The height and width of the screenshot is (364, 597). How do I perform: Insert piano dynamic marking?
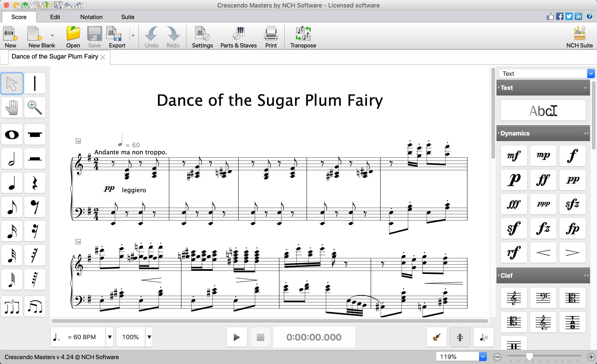(514, 180)
